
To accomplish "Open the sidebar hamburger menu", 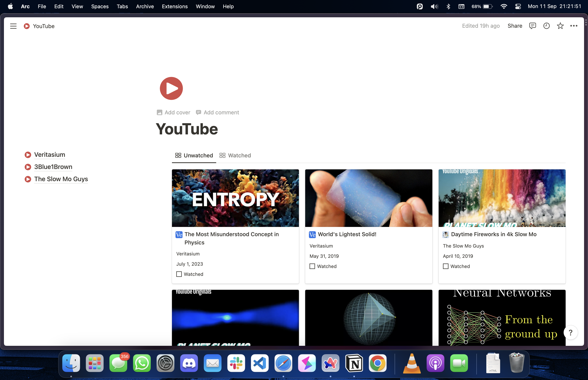I will click(x=13, y=26).
